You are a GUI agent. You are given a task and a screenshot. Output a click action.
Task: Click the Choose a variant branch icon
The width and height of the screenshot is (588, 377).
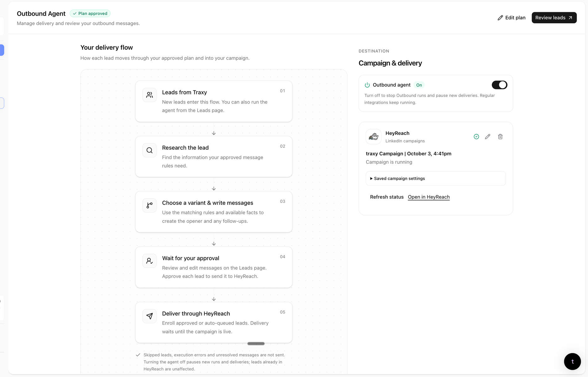(150, 205)
